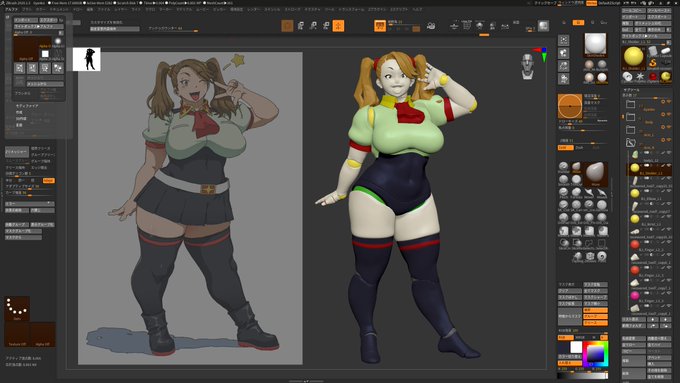Pick the spiral-shaped brush in the brush grid's last row
Viewport: 680px width, 383px height.
click(x=602, y=256)
